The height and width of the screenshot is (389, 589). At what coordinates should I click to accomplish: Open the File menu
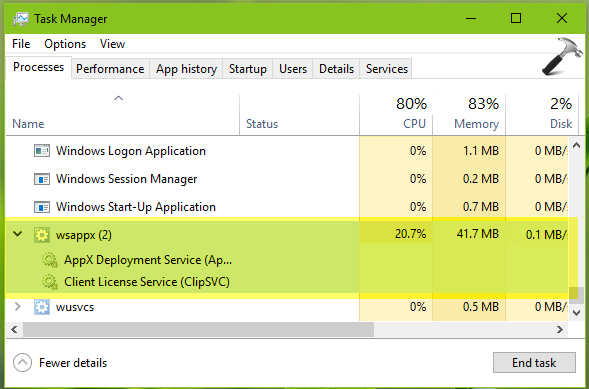[x=21, y=44]
